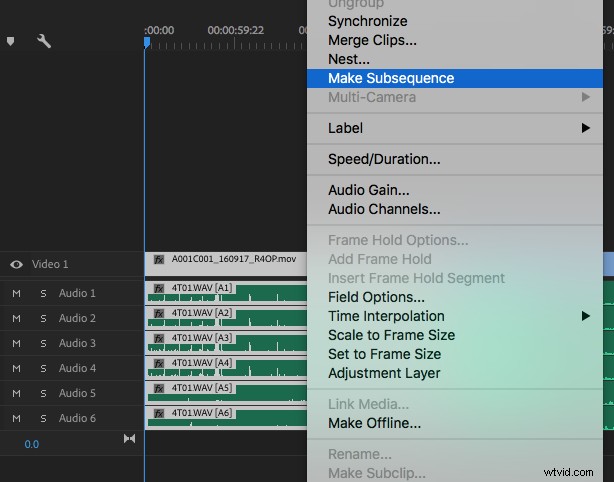Toggle Adjustment Layer menu entry
This screenshot has width=614, height=482.
tap(455, 373)
